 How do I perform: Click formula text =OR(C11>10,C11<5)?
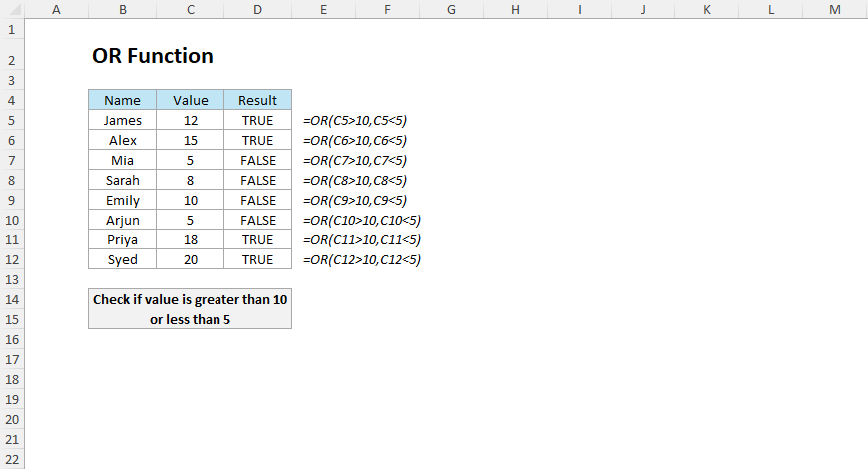point(362,239)
